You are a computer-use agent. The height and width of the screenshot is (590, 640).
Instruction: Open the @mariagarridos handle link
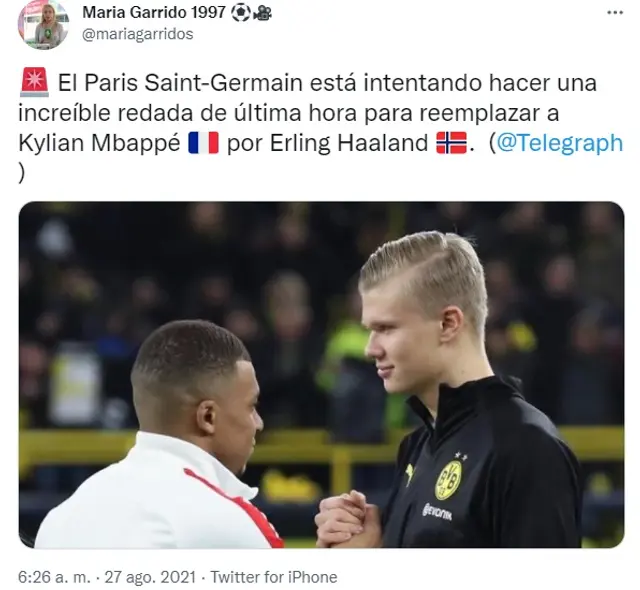tap(138, 34)
